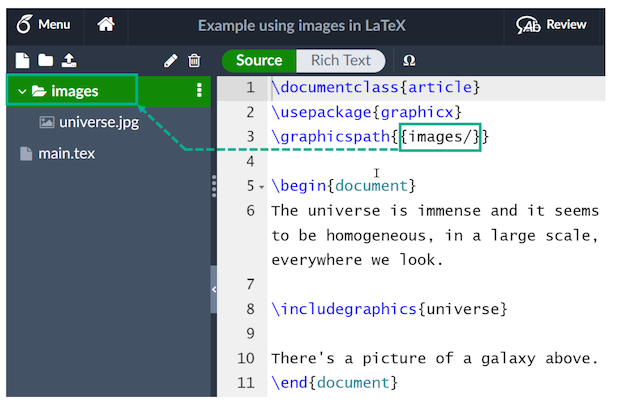
Task: Collapse the images folder chevron
Action: 22,91
